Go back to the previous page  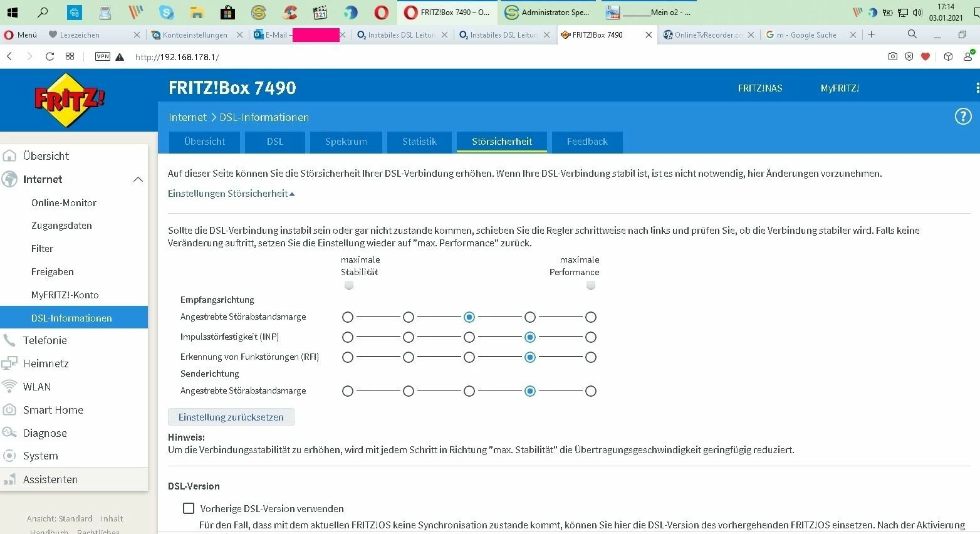9,56
